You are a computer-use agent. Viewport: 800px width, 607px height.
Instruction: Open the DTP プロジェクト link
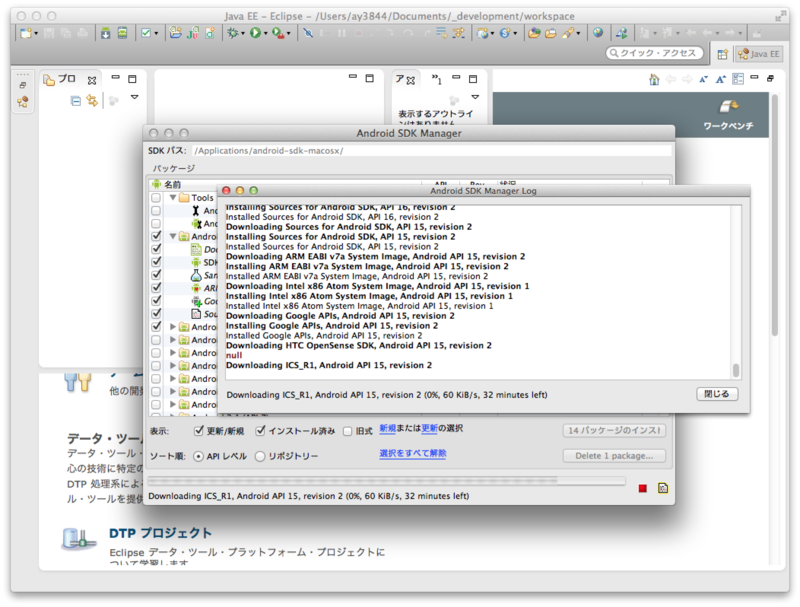[x=160, y=534]
